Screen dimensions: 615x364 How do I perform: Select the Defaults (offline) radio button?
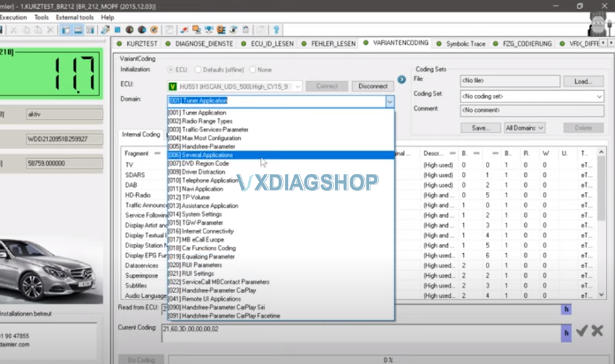click(198, 70)
